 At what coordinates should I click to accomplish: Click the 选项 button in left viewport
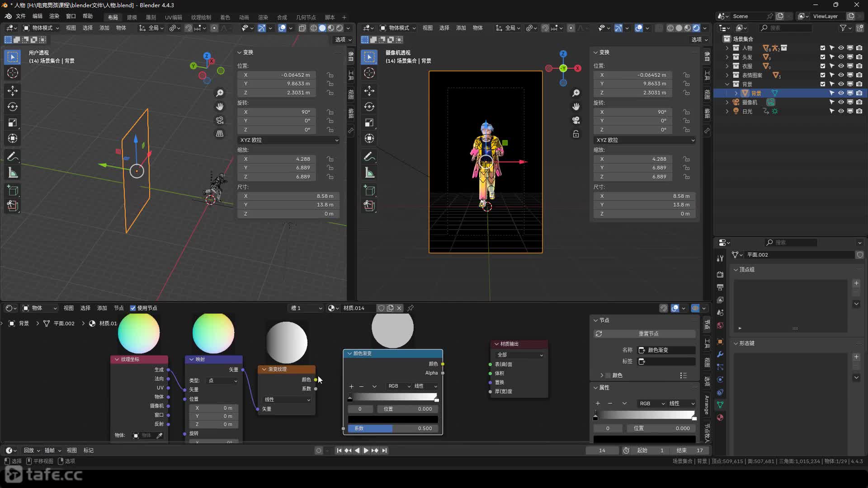[x=343, y=40]
